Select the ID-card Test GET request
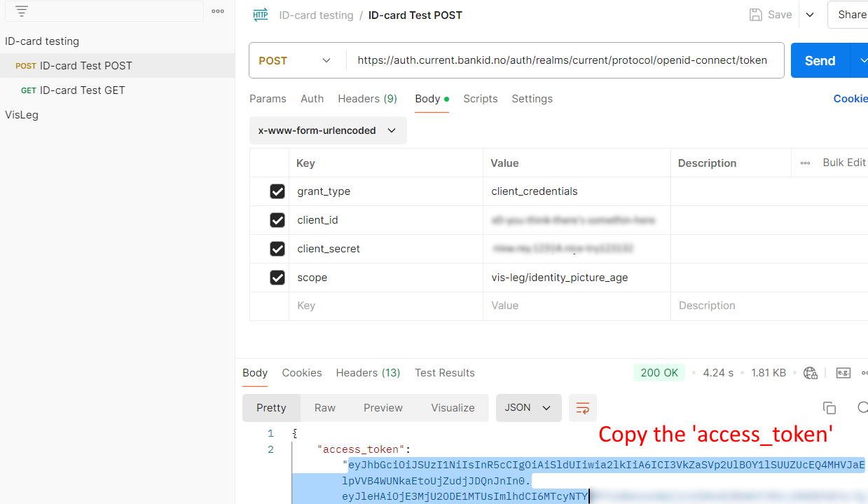Screen dimensions: 868x504 point(82,90)
